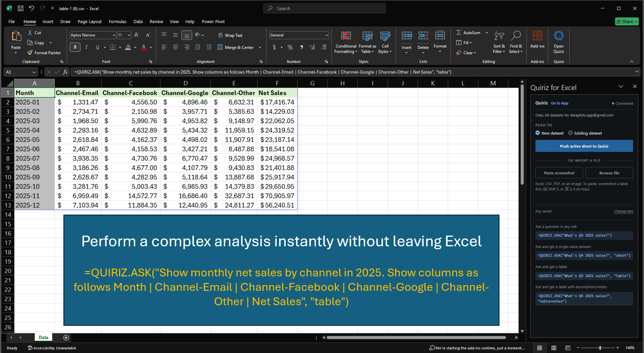Viewport: 644px width, 353px height.
Task: Open the Formulas ribbon tab
Action: point(118,21)
